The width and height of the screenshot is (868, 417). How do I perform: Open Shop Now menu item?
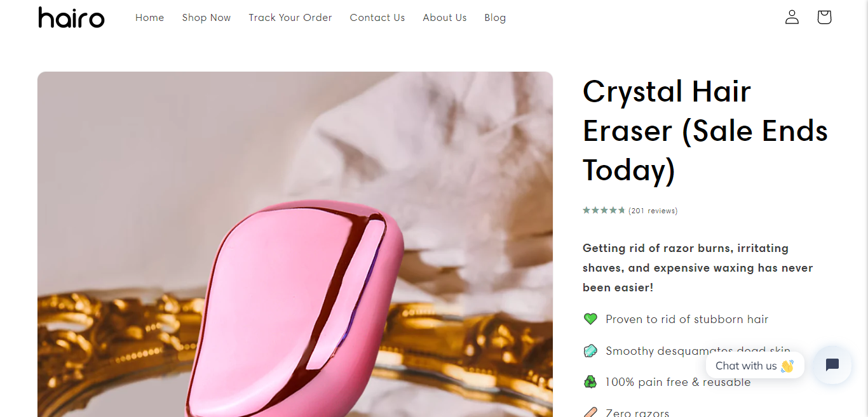coord(207,18)
